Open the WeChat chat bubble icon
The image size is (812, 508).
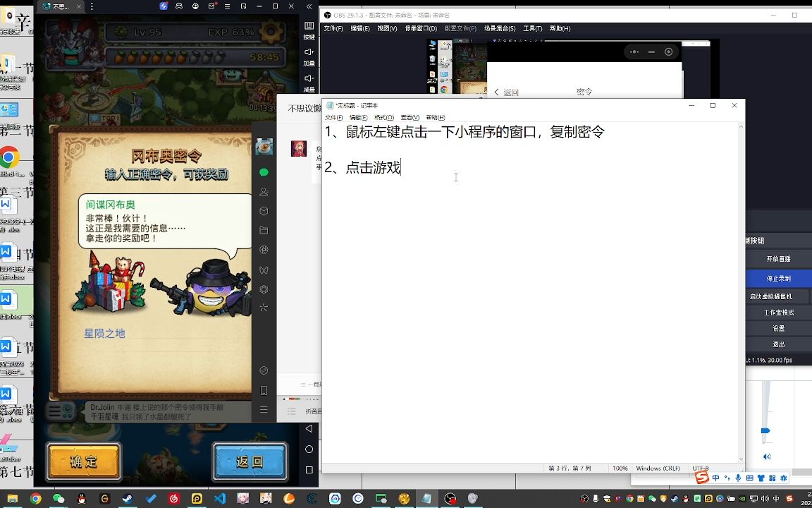[x=264, y=171]
